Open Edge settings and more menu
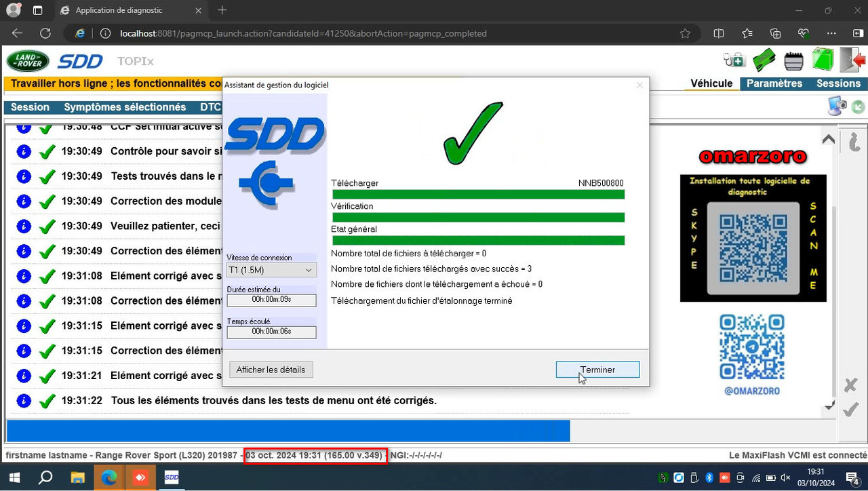 click(832, 33)
